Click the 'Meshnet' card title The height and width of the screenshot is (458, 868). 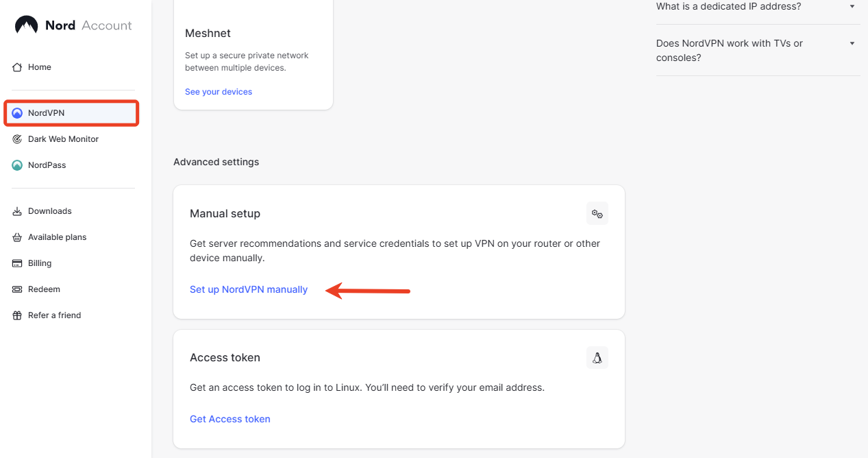tap(208, 34)
